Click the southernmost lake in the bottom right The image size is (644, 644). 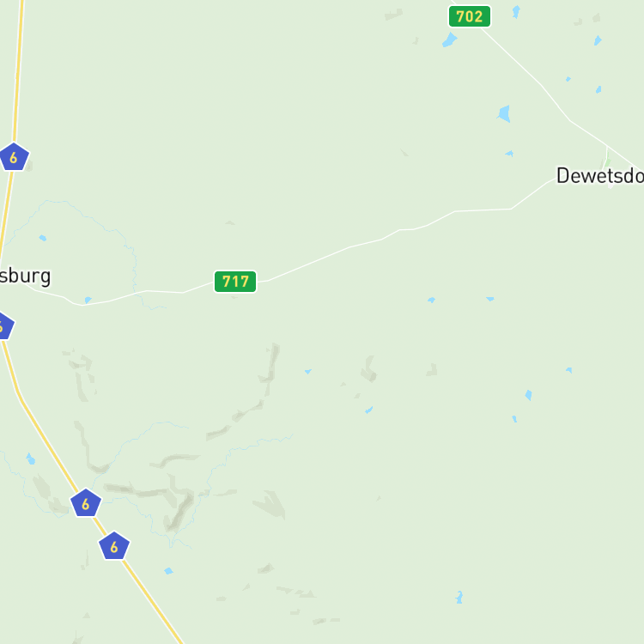click(x=459, y=597)
